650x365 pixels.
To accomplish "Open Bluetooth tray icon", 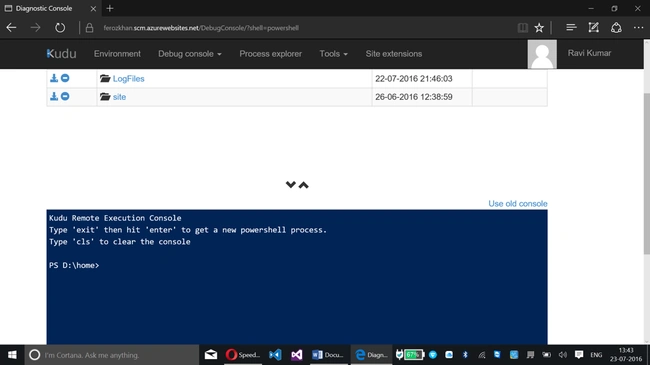I will [x=465, y=355].
